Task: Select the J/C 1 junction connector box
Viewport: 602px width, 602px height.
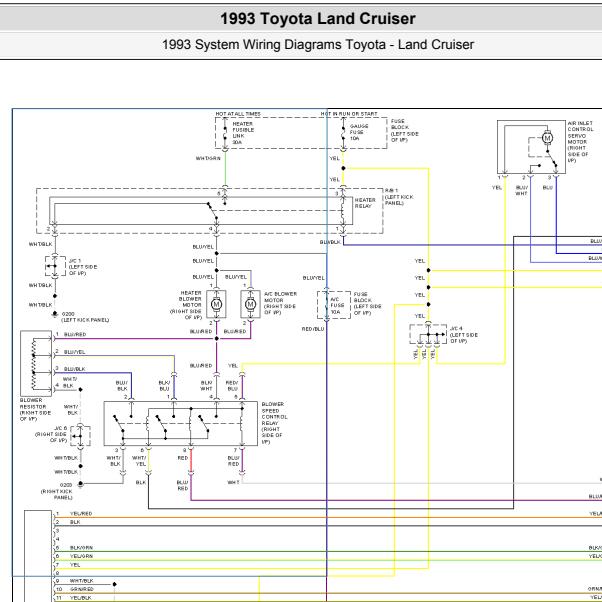Action: click(55, 266)
